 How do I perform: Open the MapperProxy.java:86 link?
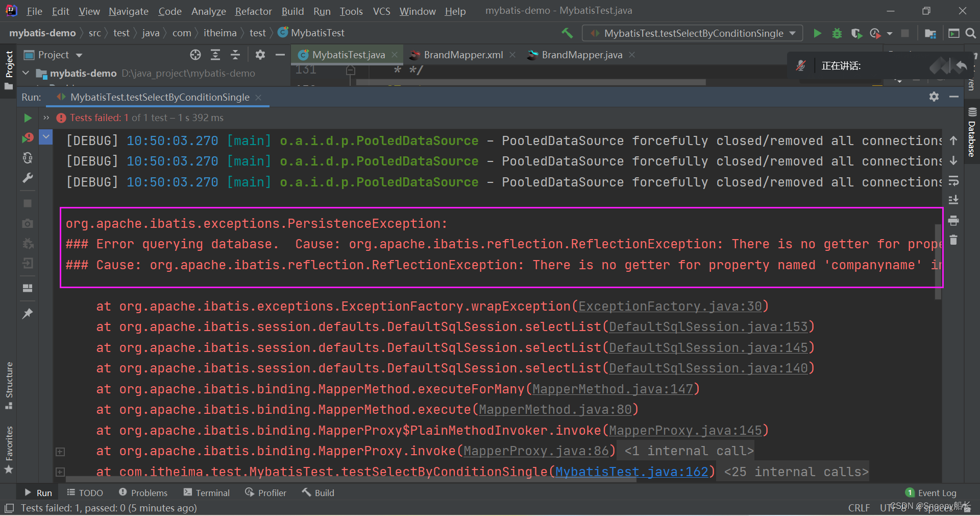point(536,451)
